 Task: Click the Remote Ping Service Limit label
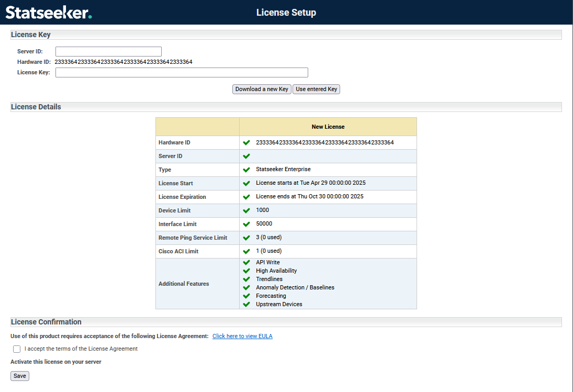pos(193,238)
